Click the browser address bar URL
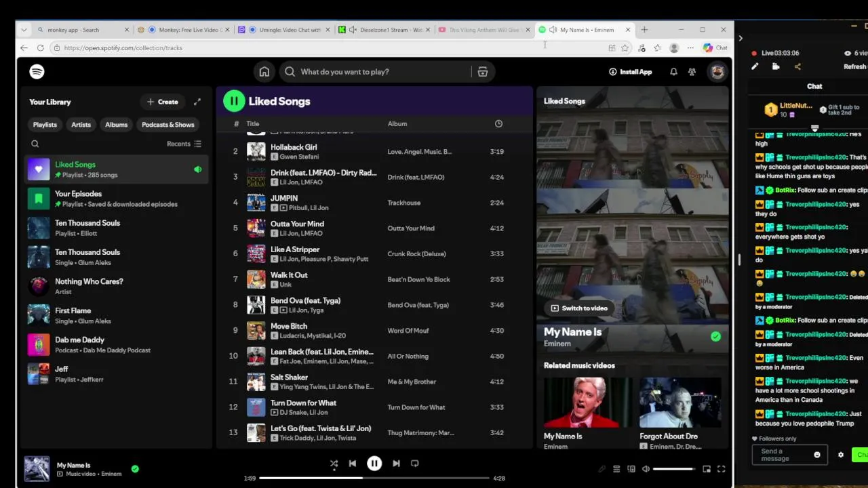Screen dimensions: 868x488 point(123,48)
